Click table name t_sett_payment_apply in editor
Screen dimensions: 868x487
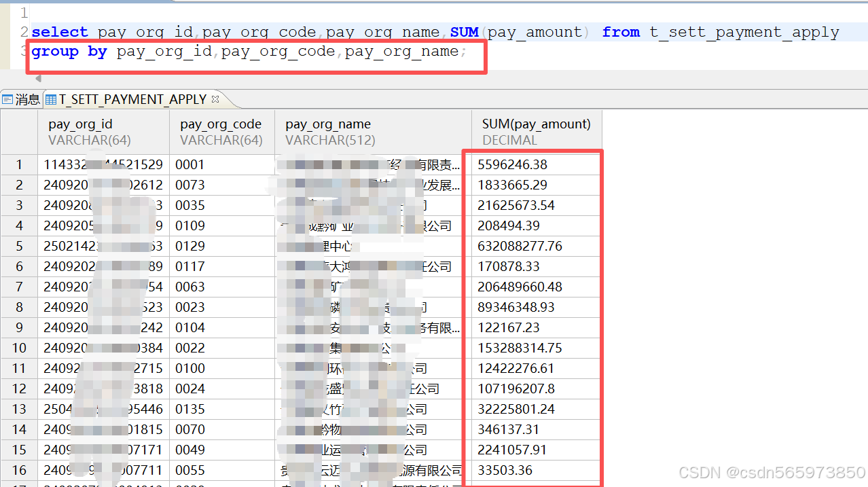tap(744, 32)
